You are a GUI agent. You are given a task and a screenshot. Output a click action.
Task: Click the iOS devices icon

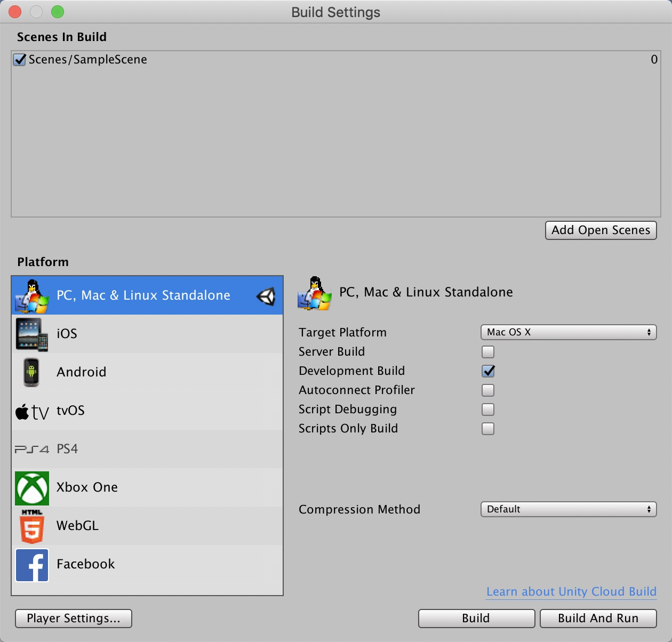click(32, 334)
